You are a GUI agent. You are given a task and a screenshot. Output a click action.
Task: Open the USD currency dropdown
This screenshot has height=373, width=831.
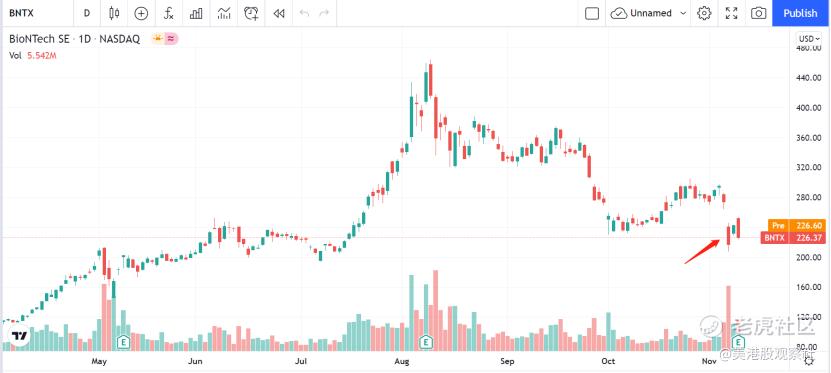point(808,39)
